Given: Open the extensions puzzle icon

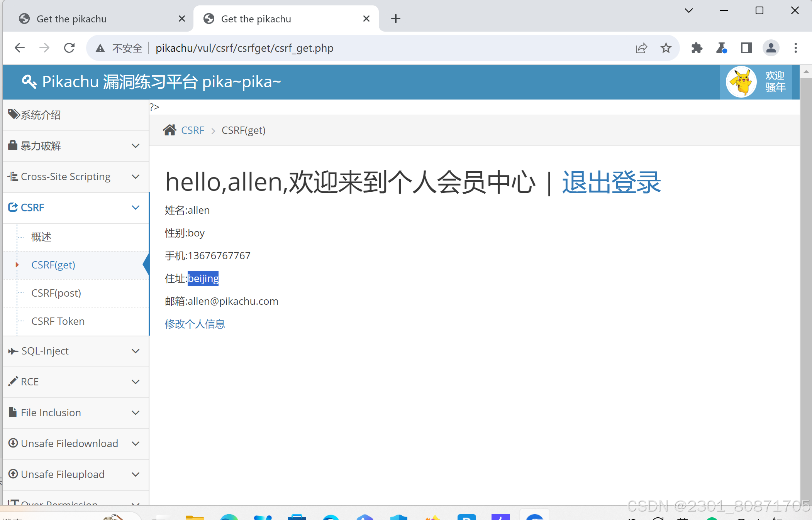Looking at the screenshot, I should pyautogui.click(x=697, y=48).
